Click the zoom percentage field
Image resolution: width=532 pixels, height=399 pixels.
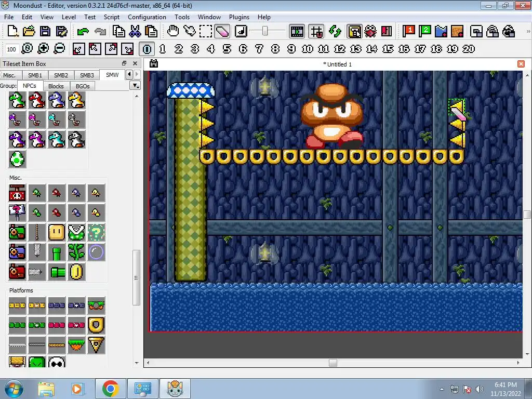click(11, 49)
